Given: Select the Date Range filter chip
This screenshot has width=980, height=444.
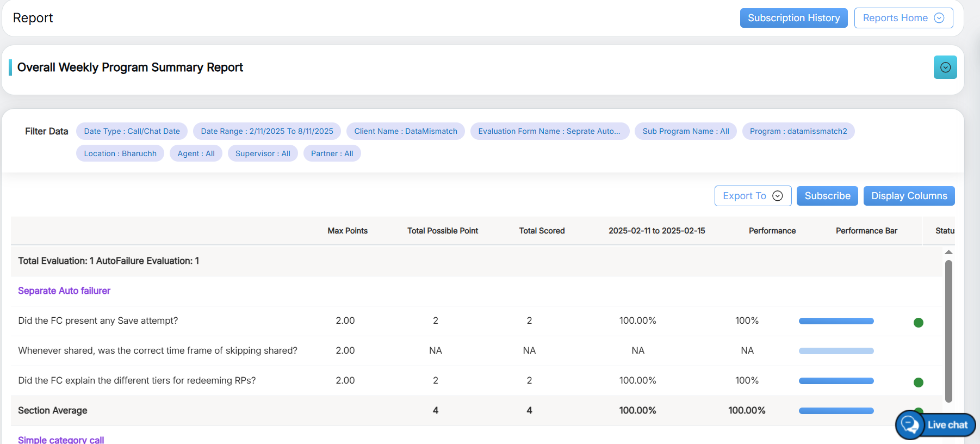Looking at the screenshot, I should coord(266,131).
